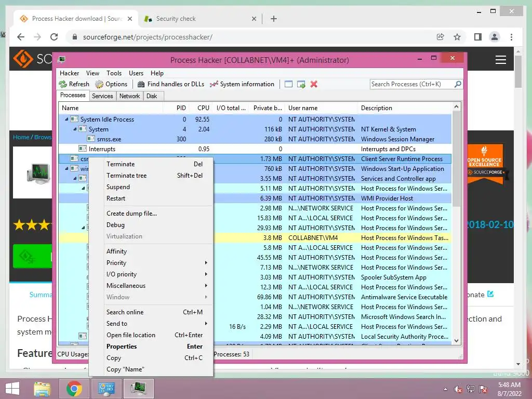Open the Tools menu
The height and width of the screenshot is (399, 532).
coord(114,73)
